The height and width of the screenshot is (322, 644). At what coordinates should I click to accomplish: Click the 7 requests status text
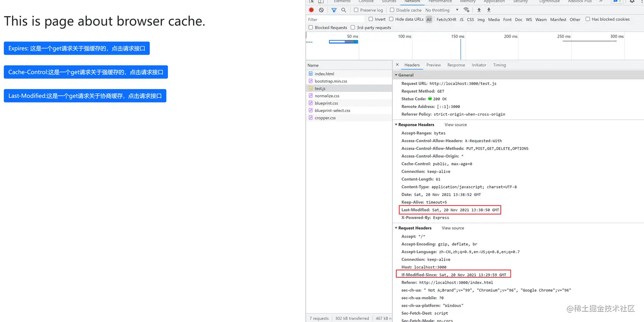[x=319, y=318]
